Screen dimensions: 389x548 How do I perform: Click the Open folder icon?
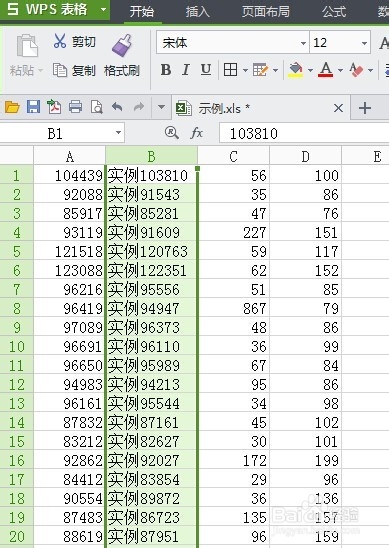pos(12,107)
